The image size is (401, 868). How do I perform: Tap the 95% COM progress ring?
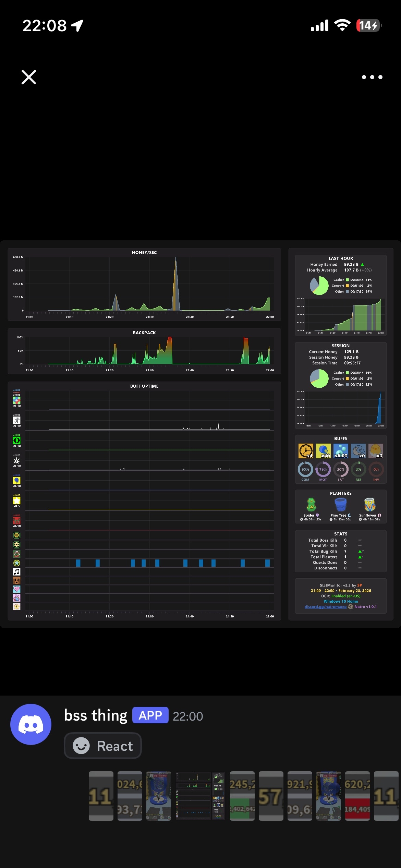(305, 469)
